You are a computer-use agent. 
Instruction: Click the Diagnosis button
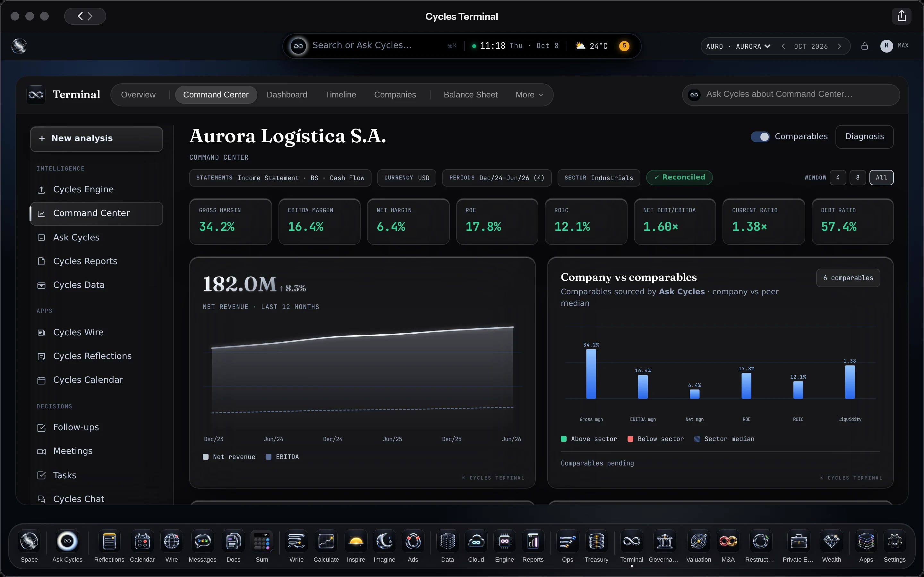(x=864, y=137)
